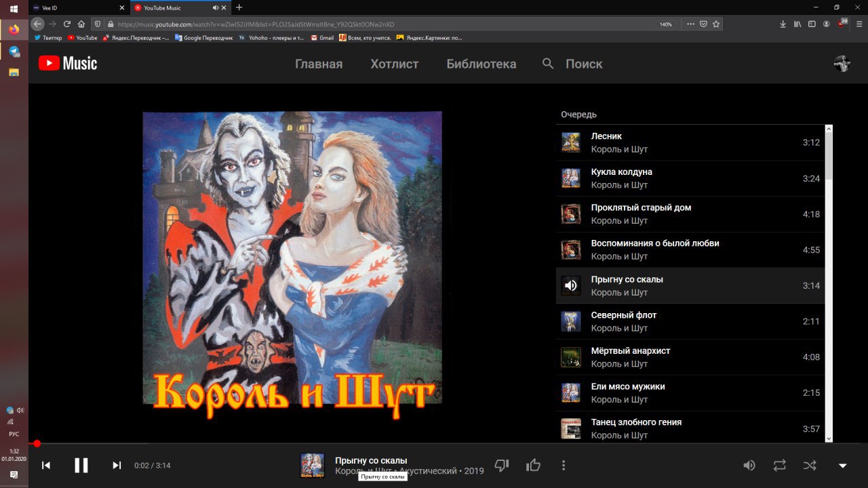Pause the current song

pos(81,465)
